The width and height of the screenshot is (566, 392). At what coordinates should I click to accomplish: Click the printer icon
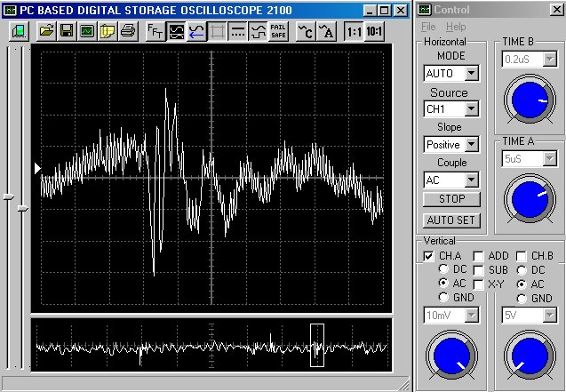tap(127, 31)
